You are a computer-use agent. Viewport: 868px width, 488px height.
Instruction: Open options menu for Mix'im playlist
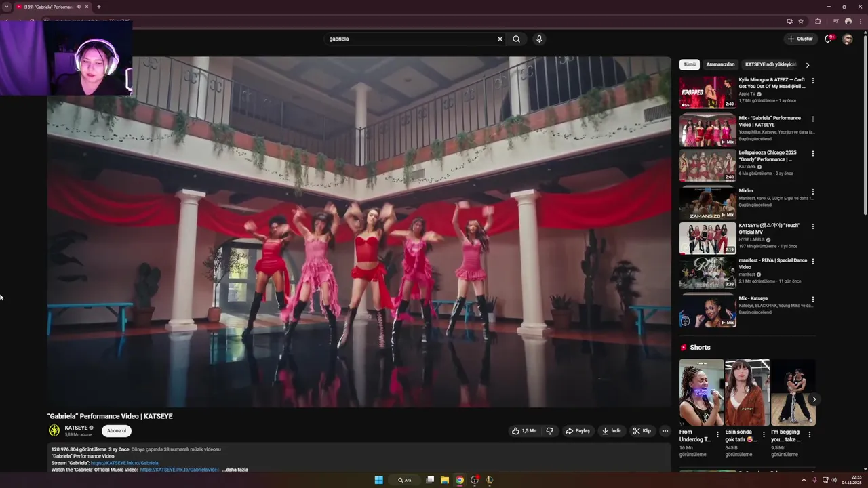pos(813,192)
